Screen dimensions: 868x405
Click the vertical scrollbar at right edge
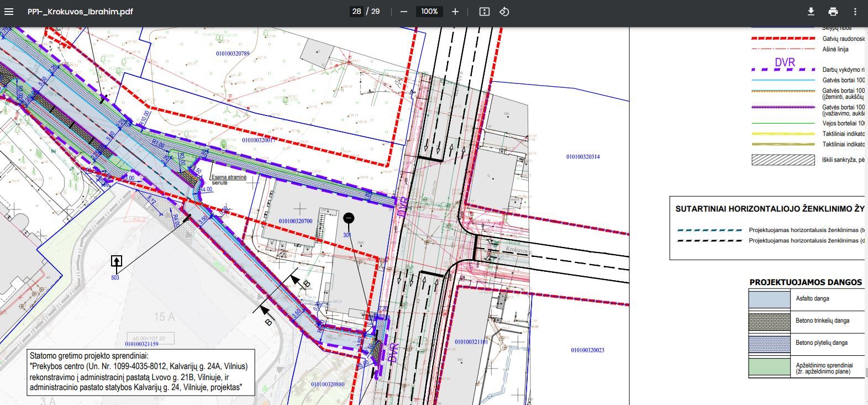click(865, 376)
